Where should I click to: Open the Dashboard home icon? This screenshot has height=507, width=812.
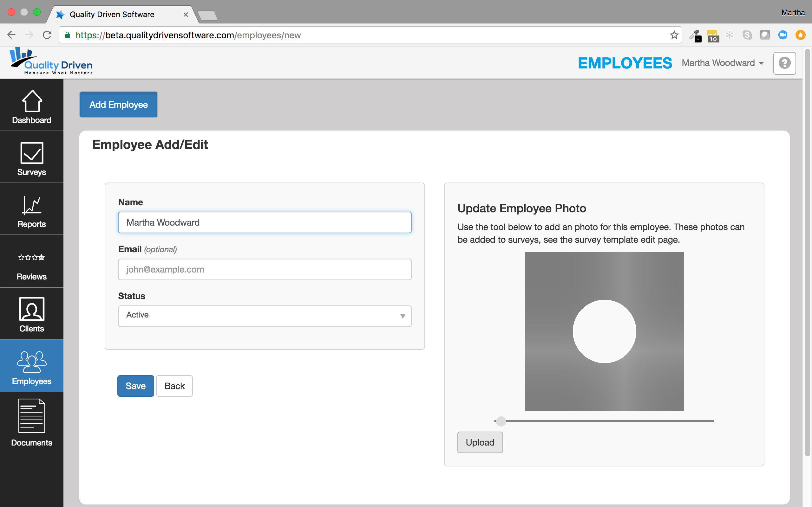32,101
